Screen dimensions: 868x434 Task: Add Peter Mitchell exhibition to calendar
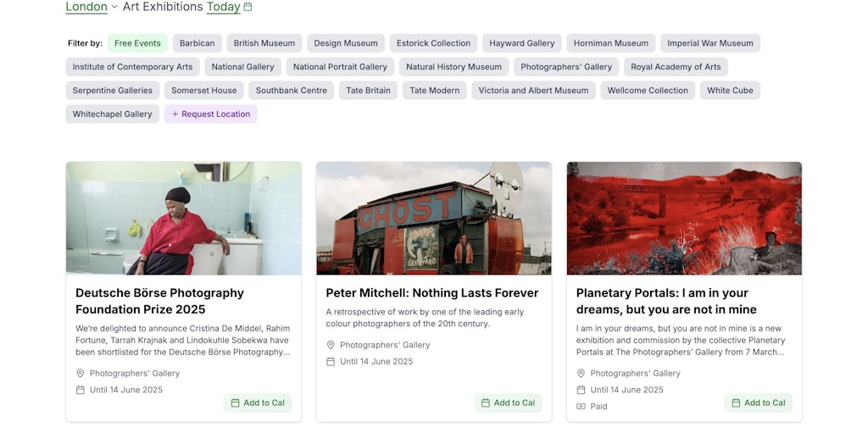[508, 403]
